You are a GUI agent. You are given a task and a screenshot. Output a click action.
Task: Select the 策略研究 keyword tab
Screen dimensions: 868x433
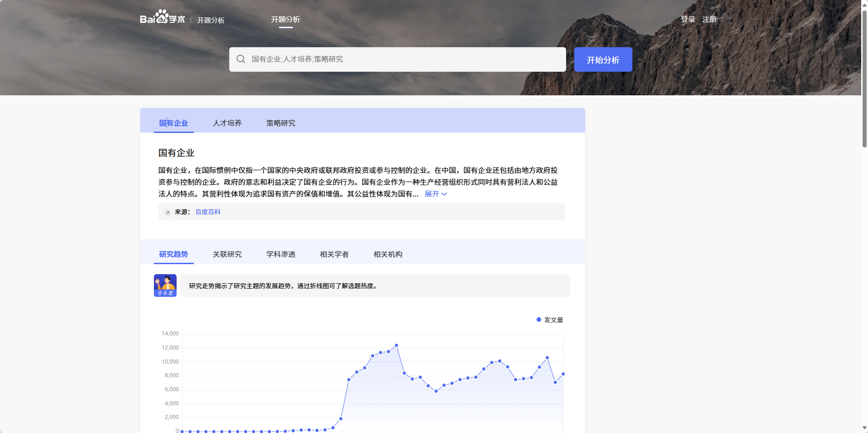tap(281, 123)
